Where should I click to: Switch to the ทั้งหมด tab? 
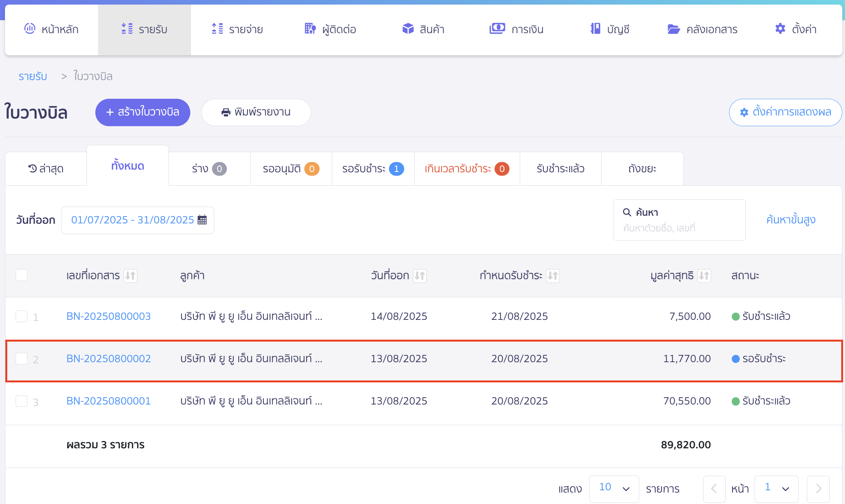click(128, 166)
